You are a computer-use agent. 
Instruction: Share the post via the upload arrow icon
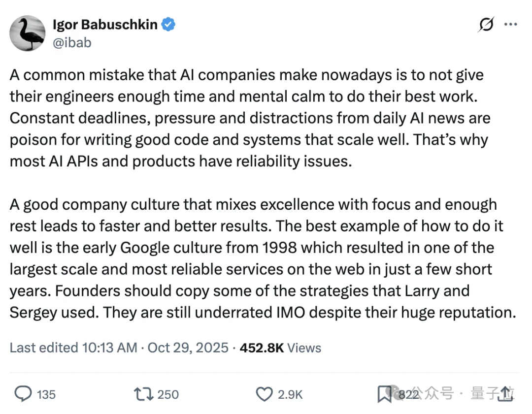tap(506, 393)
